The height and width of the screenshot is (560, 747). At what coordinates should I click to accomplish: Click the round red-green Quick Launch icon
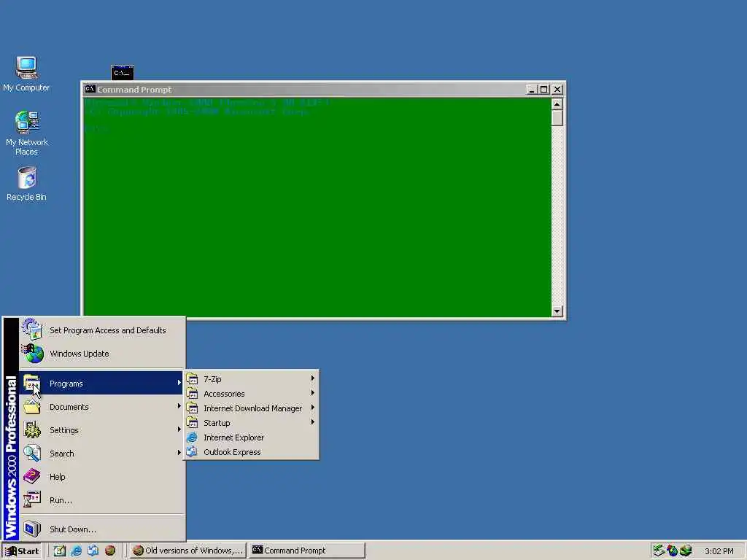(110, 551)
